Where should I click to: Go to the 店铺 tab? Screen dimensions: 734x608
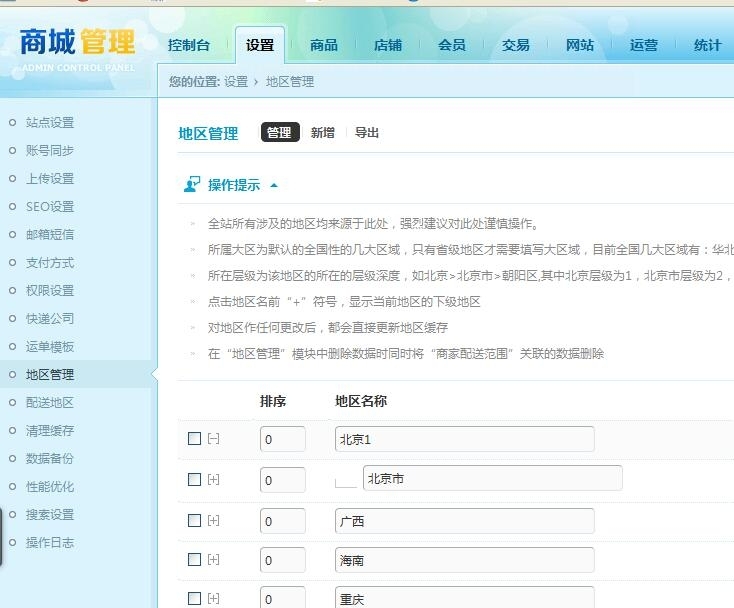388,45
